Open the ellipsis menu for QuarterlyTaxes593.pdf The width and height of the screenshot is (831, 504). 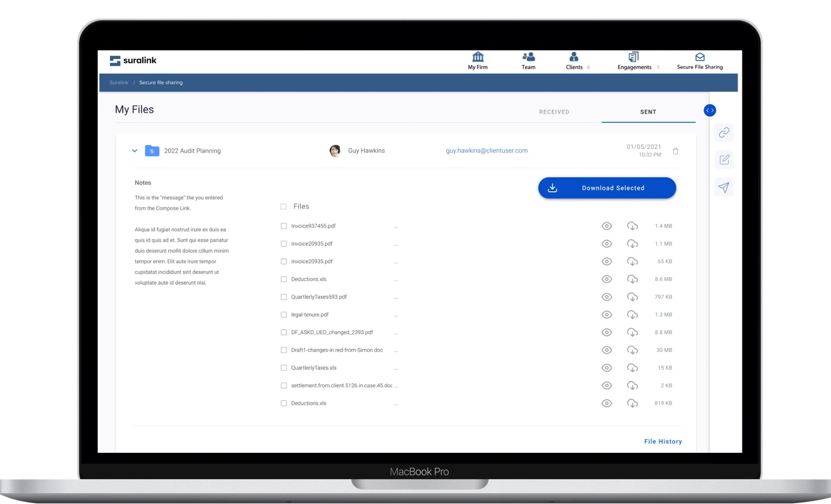tap(396, 298)
